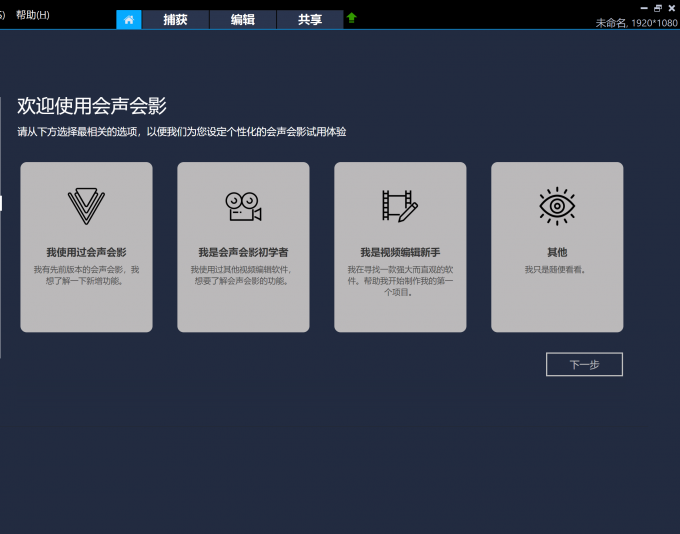Choose the 我是会声会影初学者 card
Screen dimensions: 680x534
[x=243, y=247]
